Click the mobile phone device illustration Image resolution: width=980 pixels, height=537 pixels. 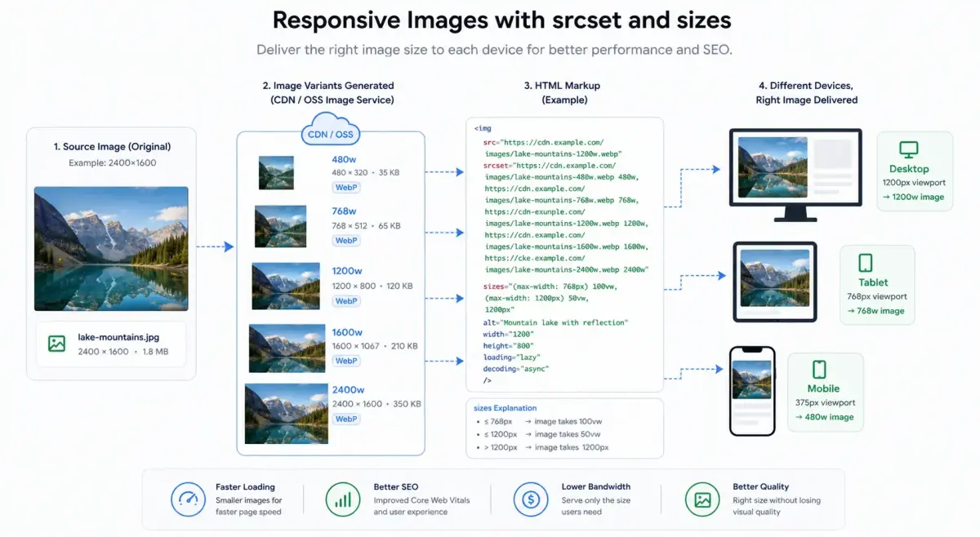tap(752, 391)
